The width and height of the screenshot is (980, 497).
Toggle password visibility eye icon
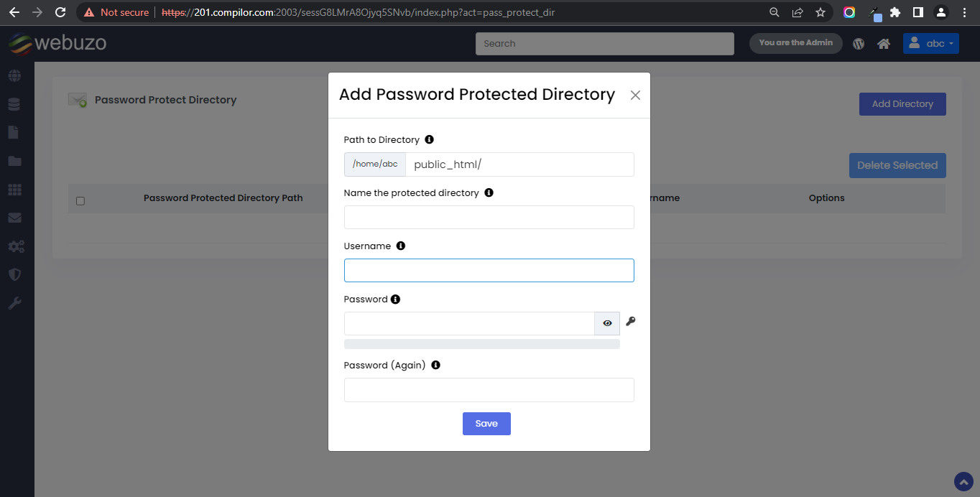click(x=607, y=323)
